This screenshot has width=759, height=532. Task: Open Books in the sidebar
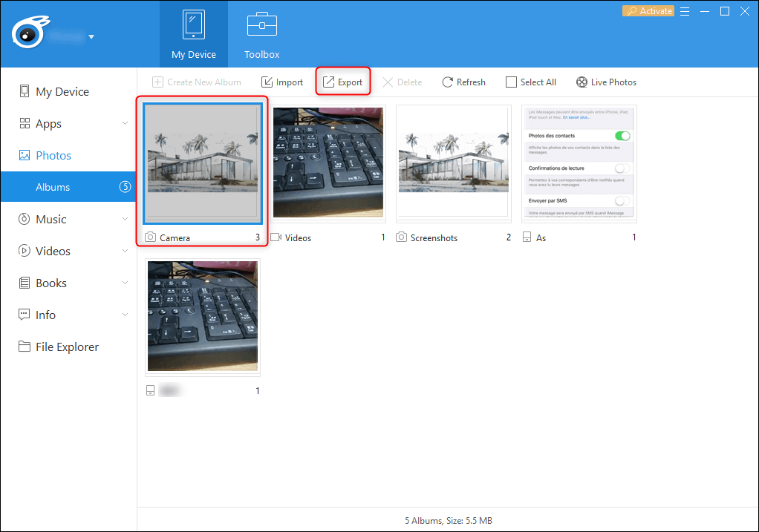point(68,283)
